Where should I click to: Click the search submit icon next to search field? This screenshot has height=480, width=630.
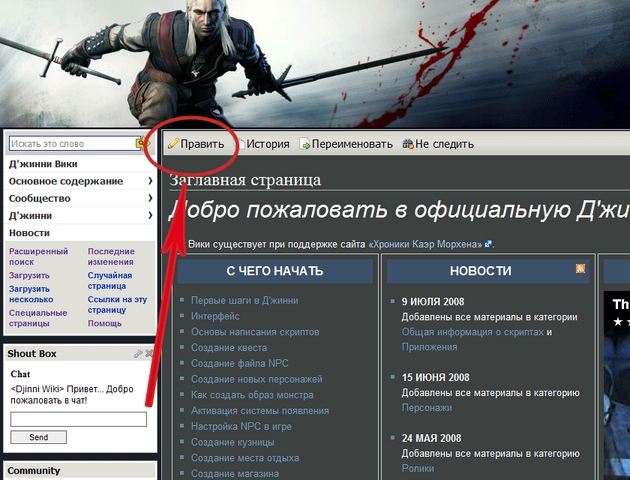click(141, 143)
